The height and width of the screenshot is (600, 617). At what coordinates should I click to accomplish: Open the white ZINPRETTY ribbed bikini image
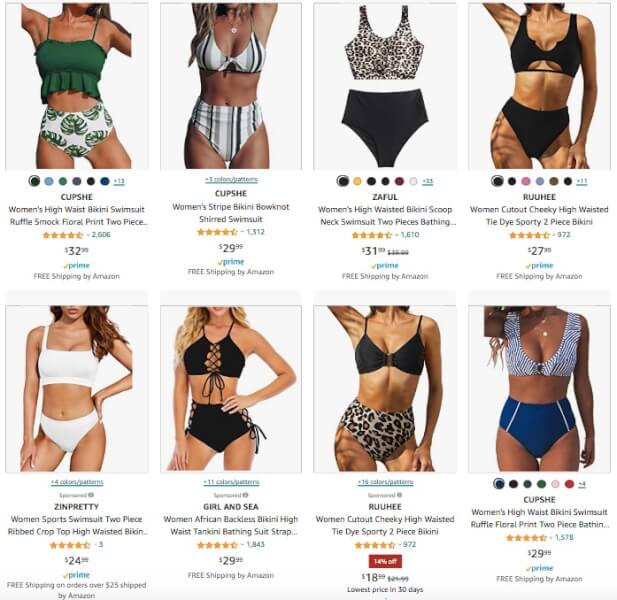point(77,389)
